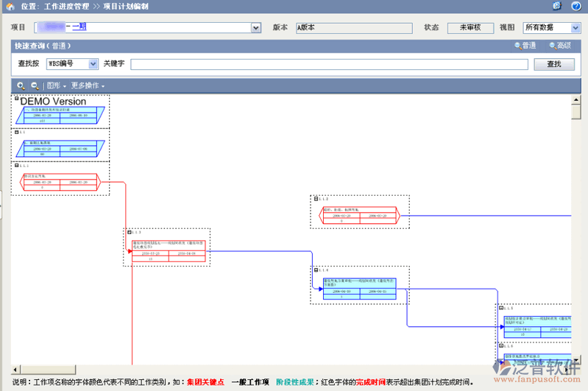Collapse the 1.1.1 node group
This screenshot has height=391, width=588.
click(16, 166)
